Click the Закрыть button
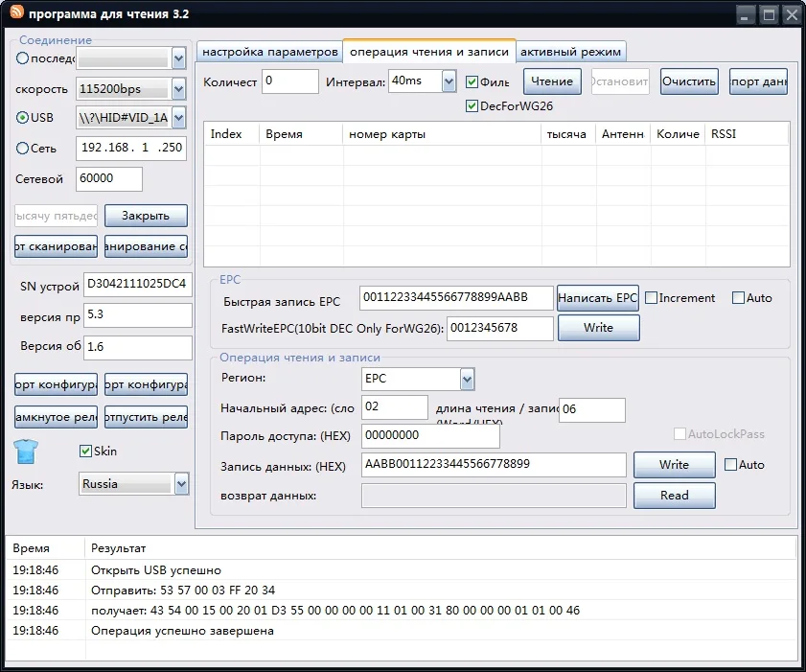 146,216
